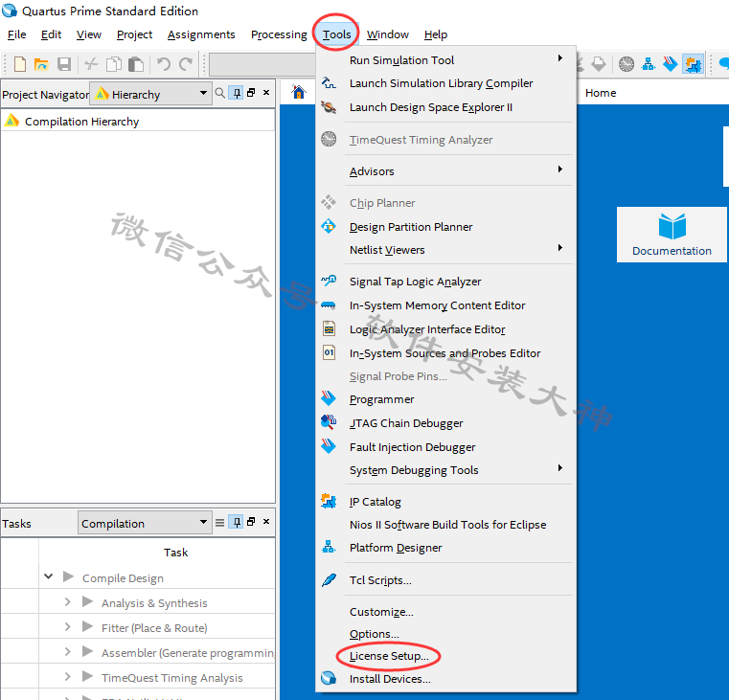The height and width of the screenshot is (700, 729).
Task: Open the Netlist Viewers submenu
Action: coord(445,250)
